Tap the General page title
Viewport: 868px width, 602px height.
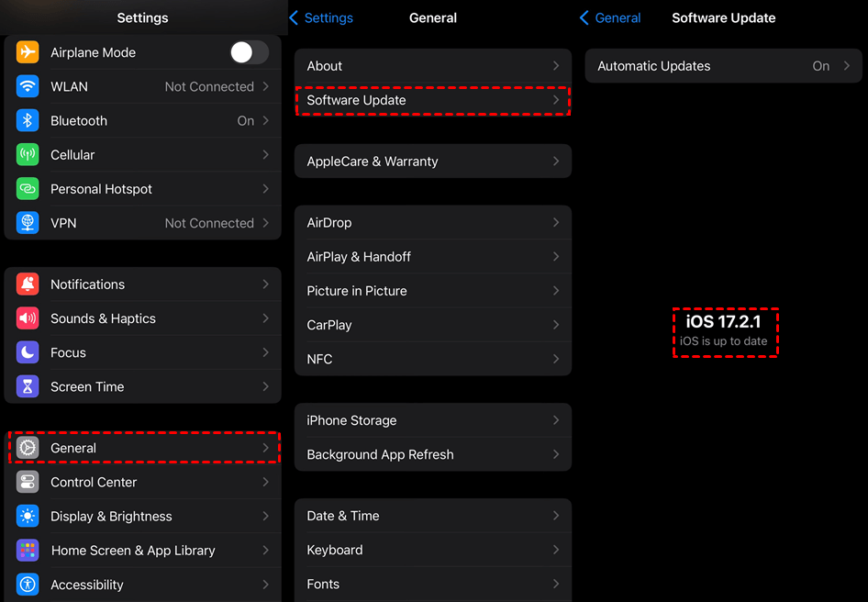click(433, 17)
